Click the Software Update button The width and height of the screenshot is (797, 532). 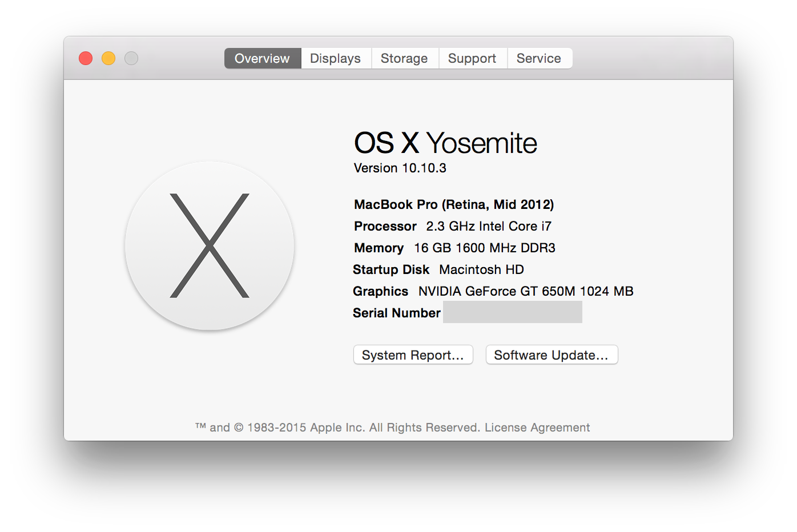pyautogui.click(x=552, y=354)
